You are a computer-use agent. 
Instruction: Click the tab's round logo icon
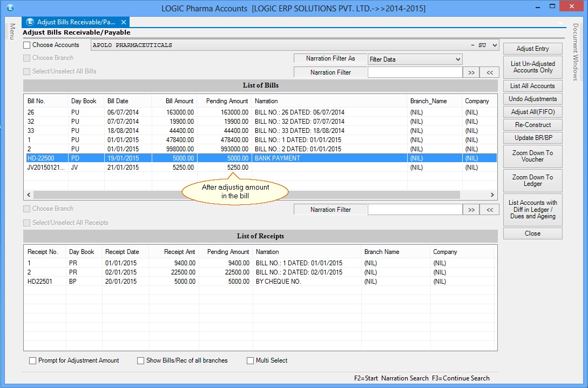coord(30,22)
